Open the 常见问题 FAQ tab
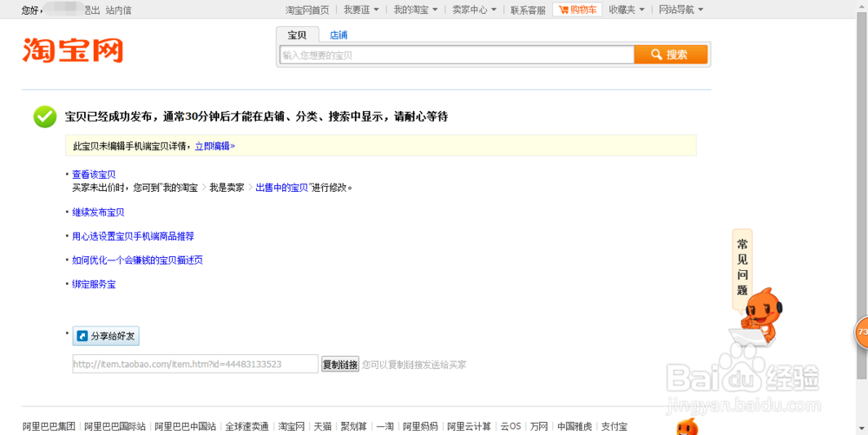Viewport: 868px width, 435px height. 742,268
